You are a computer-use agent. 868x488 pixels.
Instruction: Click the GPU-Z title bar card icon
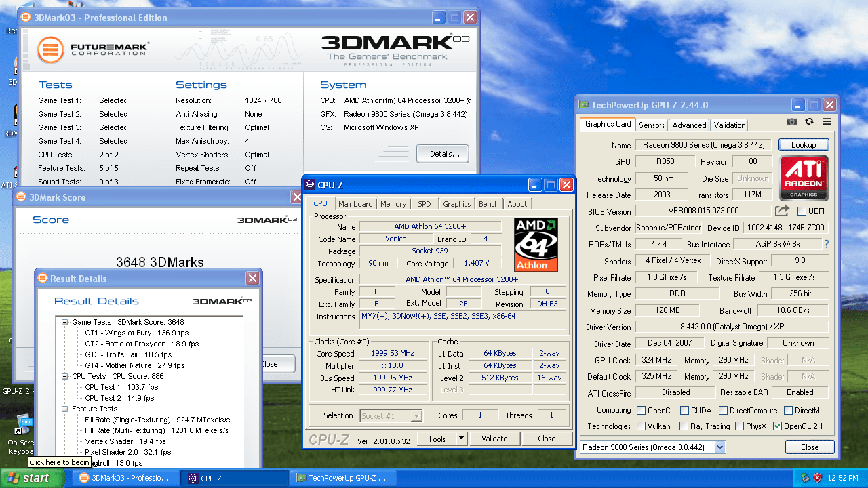click(584, 105)
